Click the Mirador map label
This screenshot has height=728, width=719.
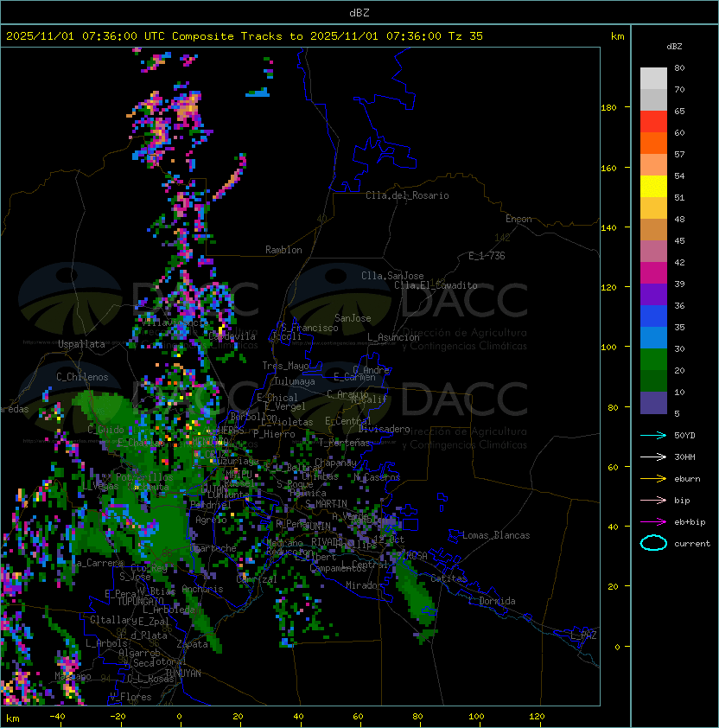[x=365, y=585]
